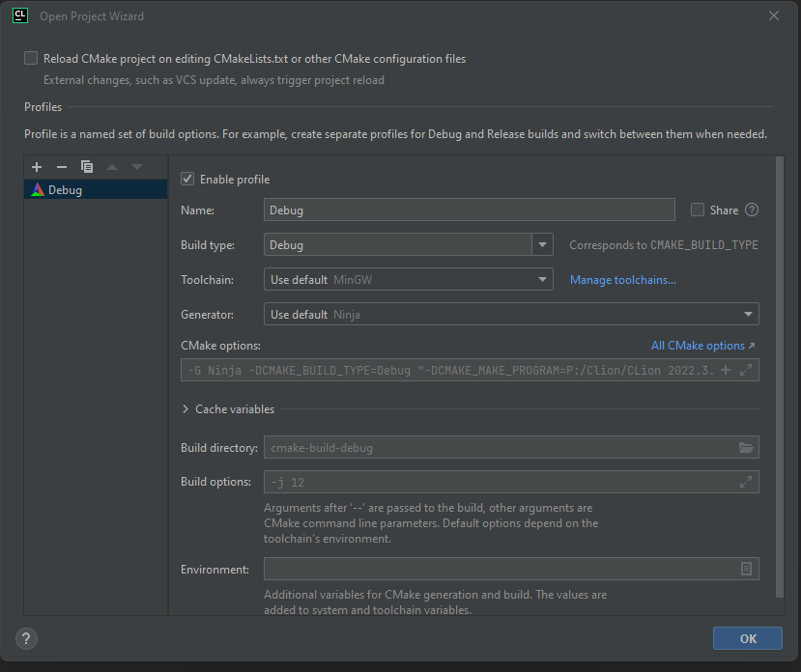Click in the profile Name field
Screen dimensions: 801x672
click(x=470, y=210)
